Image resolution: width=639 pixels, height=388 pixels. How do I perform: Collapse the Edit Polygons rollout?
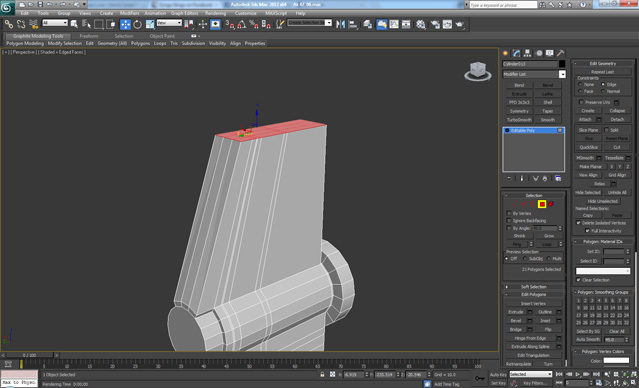tap(534, 295)
